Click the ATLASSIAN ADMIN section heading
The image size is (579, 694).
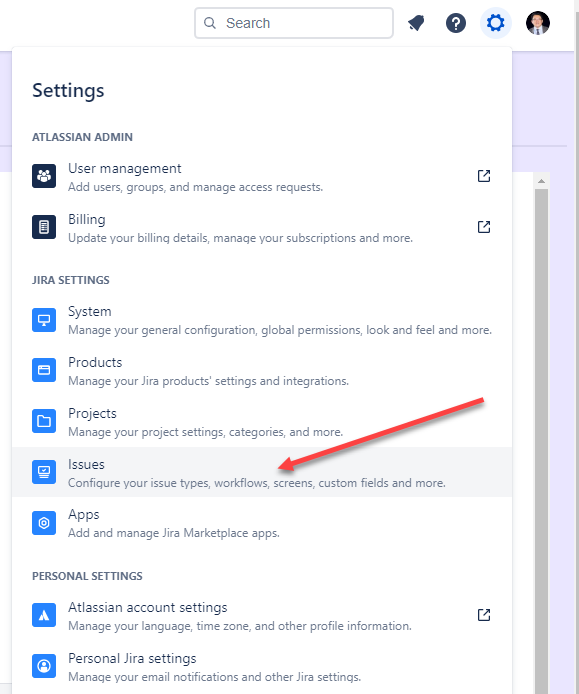pos(82,137)
